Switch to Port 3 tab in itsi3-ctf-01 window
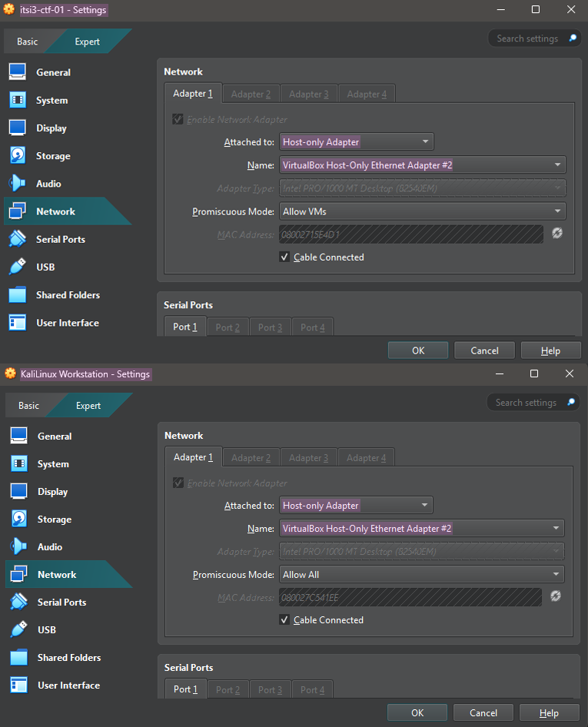The image size is (588, 727). pos(270,327)
